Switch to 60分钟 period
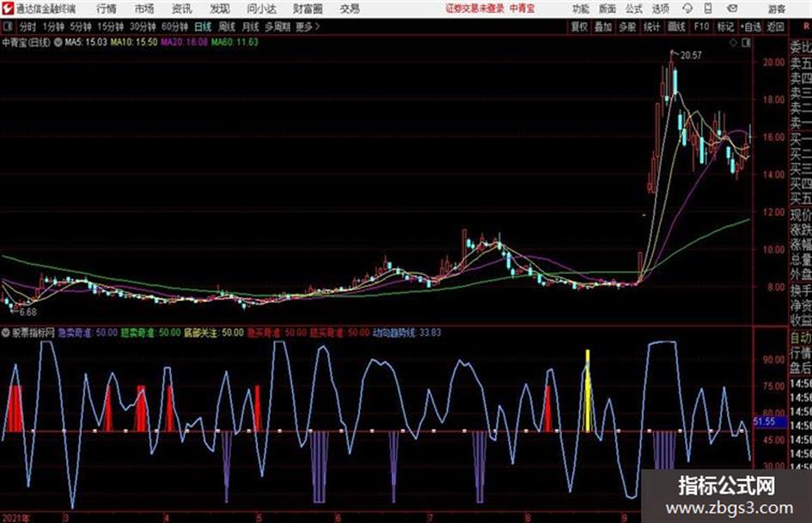This screenshot has height=523, width=812. coord(174,27)
